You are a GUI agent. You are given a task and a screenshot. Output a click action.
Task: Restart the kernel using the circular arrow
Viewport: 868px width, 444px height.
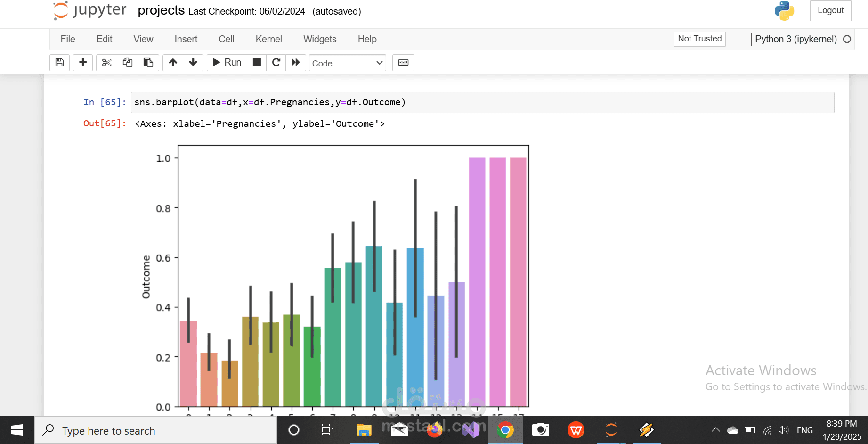(276, 62)
